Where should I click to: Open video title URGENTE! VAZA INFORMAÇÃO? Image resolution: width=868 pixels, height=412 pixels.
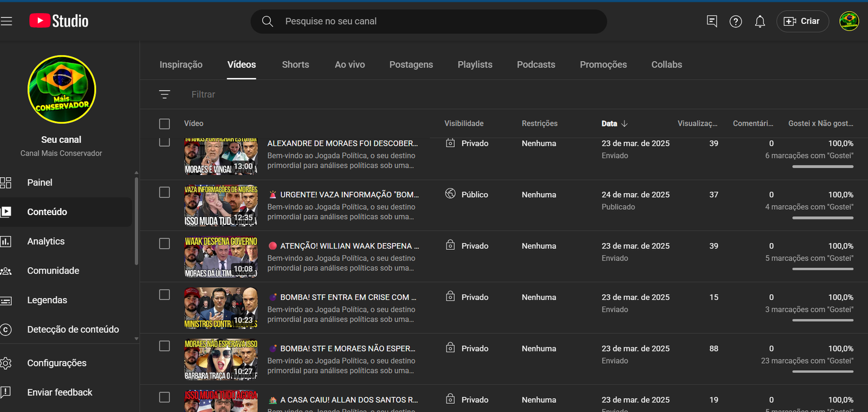point(344,194)
